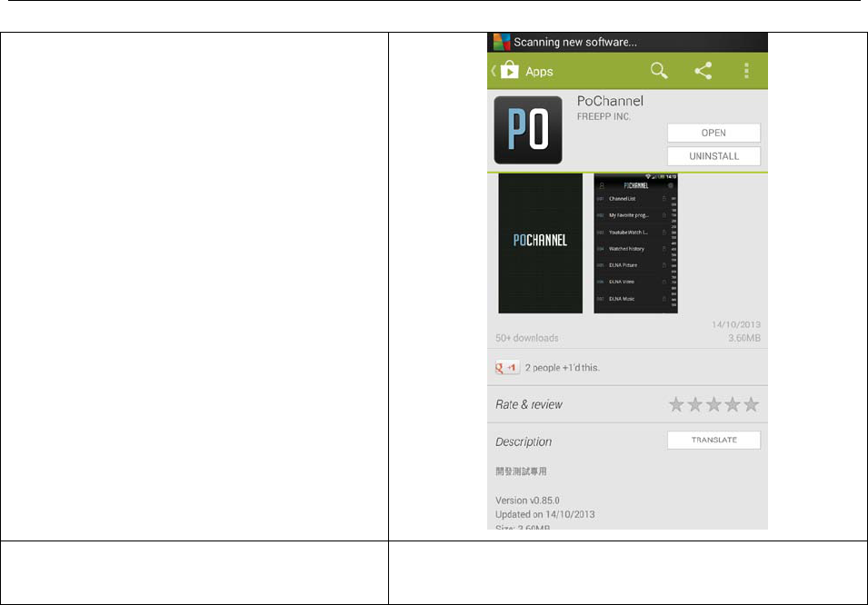Tap the Updated on 14/10/2013 line

[545, 514]
